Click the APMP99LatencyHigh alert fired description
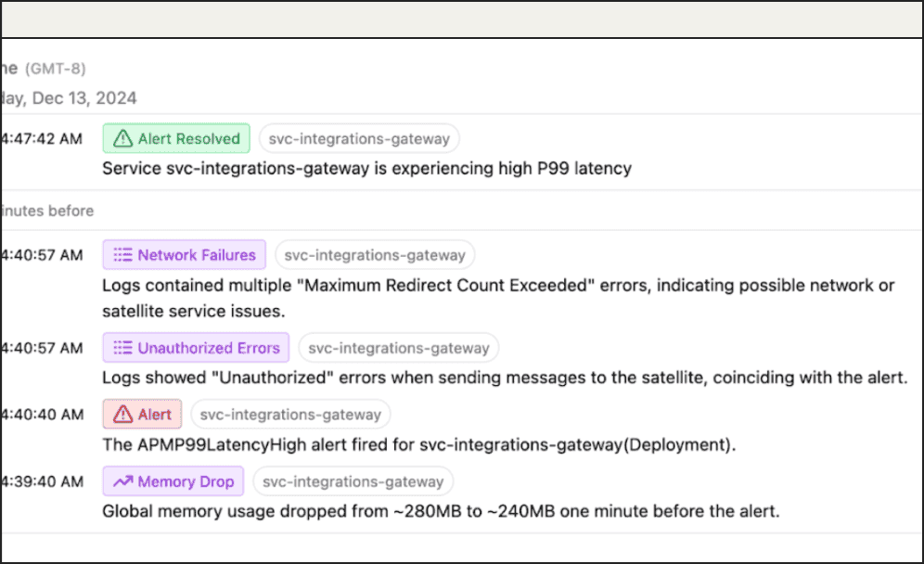The image size is (924, 564). pyautogui.click(x=419, y=444)
